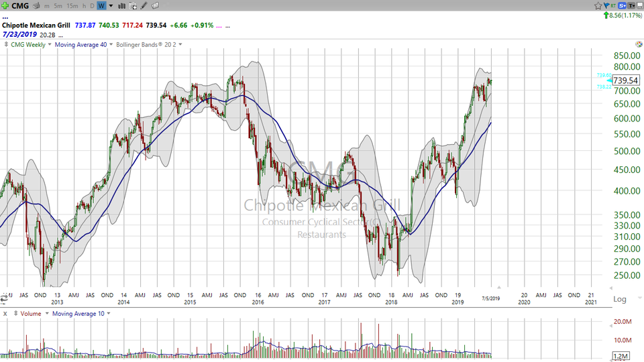
Task: Click the 250.00 price scale label
Action: point(627,276)
